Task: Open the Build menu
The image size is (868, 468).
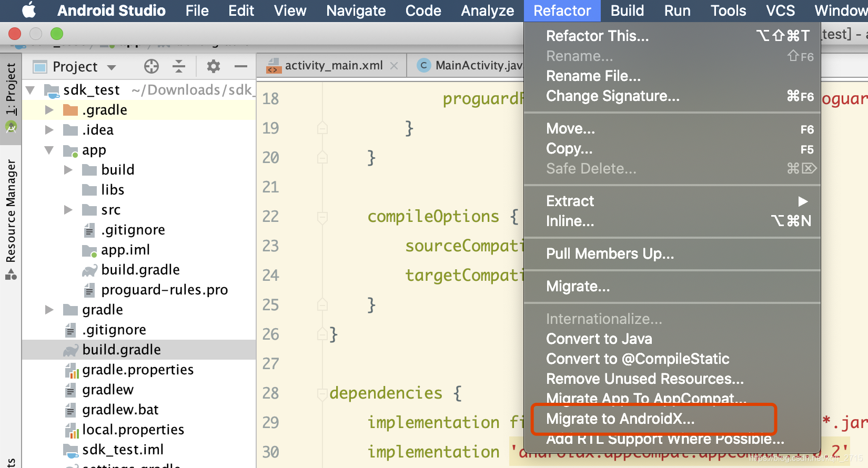Action: tap(627, 11)
